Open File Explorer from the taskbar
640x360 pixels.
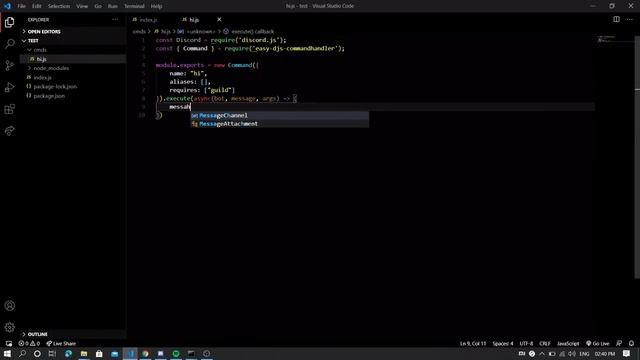(84, 353)
